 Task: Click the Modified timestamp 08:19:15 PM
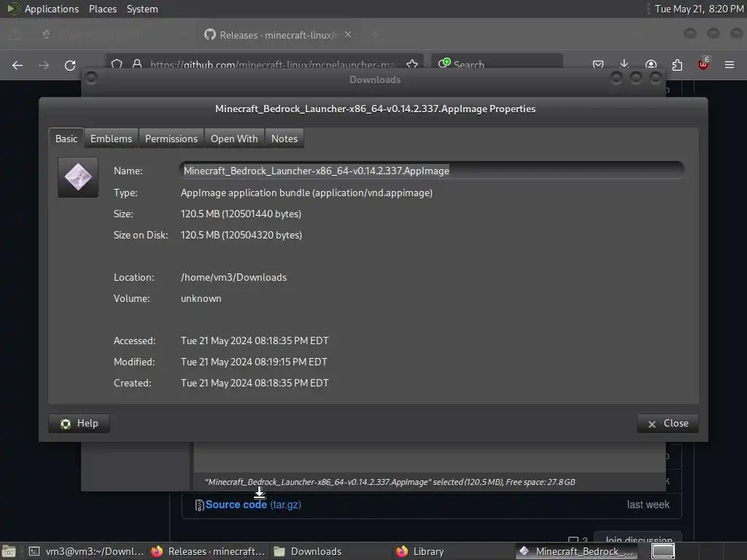tap(253, 362)
